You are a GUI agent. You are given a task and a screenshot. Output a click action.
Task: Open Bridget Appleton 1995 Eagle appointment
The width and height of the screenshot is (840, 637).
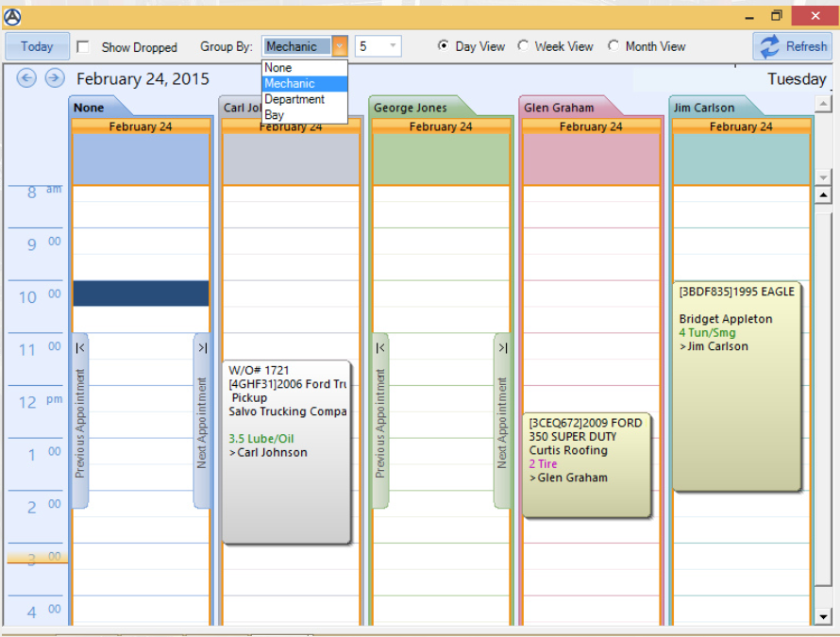(x=738, y=386)
